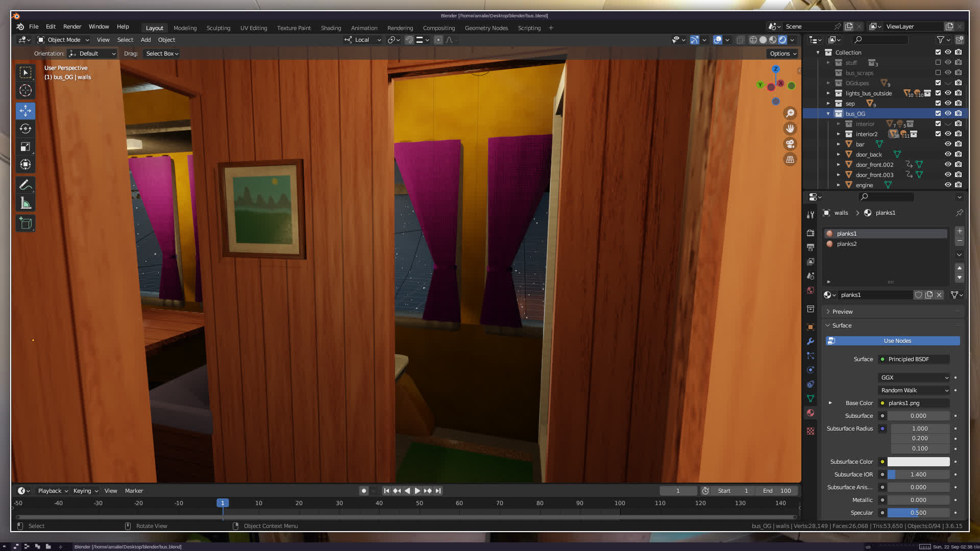980x551 pixels.
Task: Activate the Annotate tool
Action: click(26, 185)
